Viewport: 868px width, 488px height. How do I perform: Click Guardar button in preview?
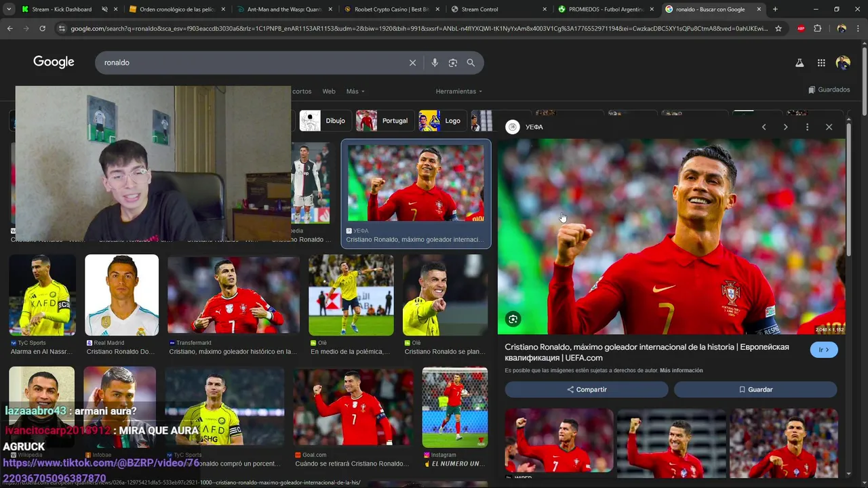tap(755, 390)
